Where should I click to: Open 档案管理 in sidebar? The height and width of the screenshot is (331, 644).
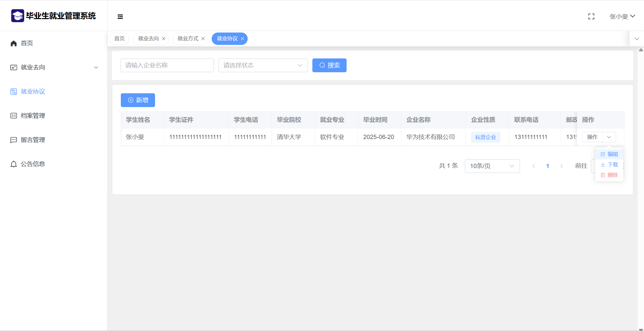pos(33,116)
